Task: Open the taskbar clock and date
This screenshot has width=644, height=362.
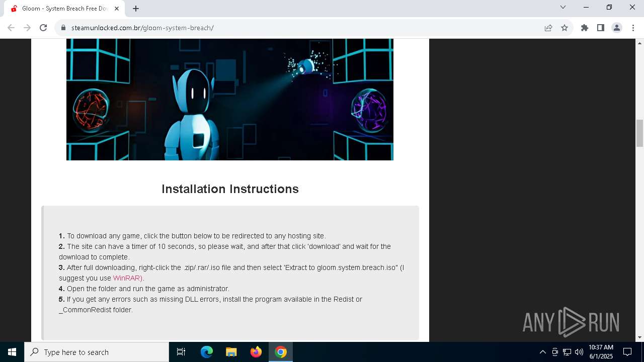Action: 601,352
